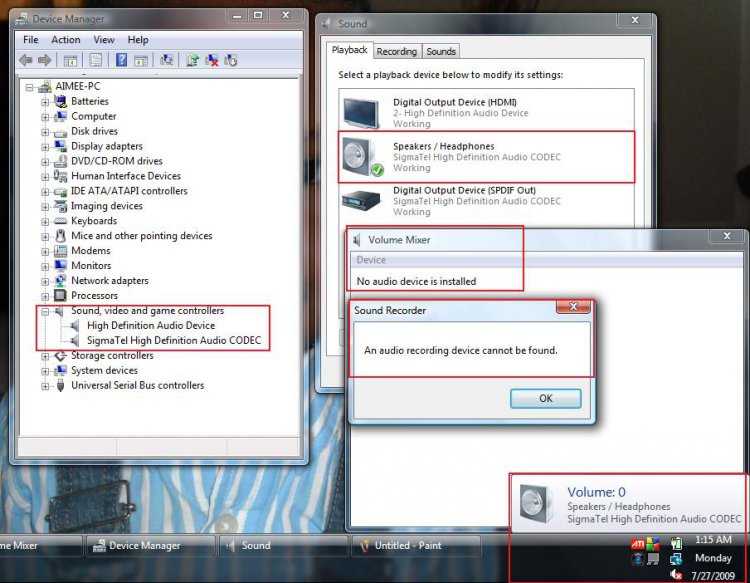
Task: Switch to the Recording tab
Action: (397, 51)
